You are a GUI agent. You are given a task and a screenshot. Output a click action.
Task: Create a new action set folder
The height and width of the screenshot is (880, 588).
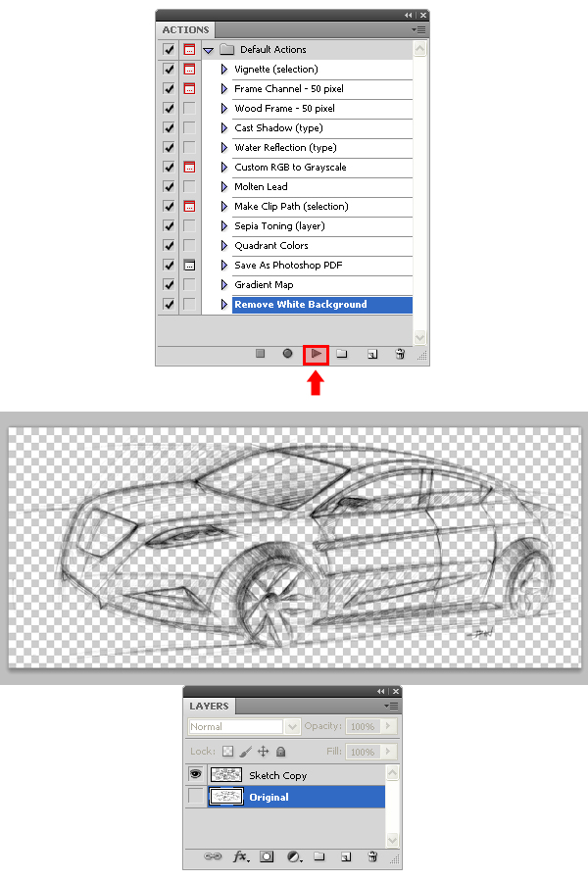342,354
